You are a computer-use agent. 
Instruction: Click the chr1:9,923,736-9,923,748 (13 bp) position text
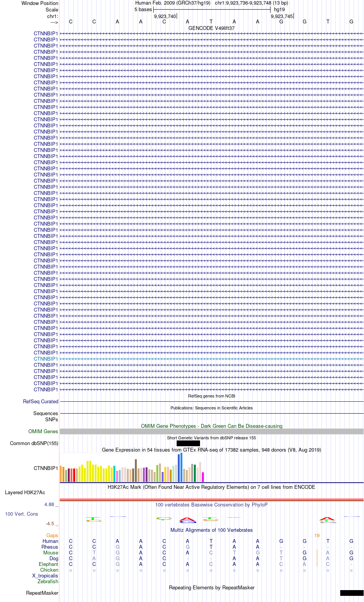point(251,3)
